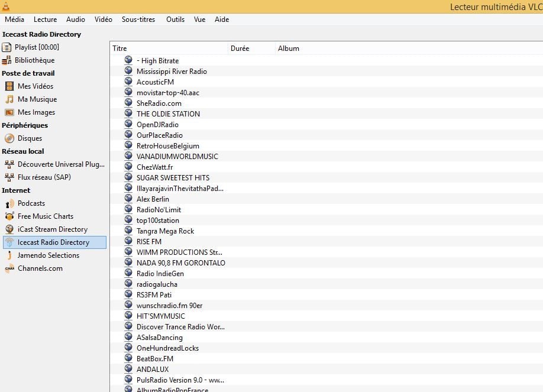This screenshot has height=392, width=543.
Task: Open the Lecture menu
Action: pos(45,20)
